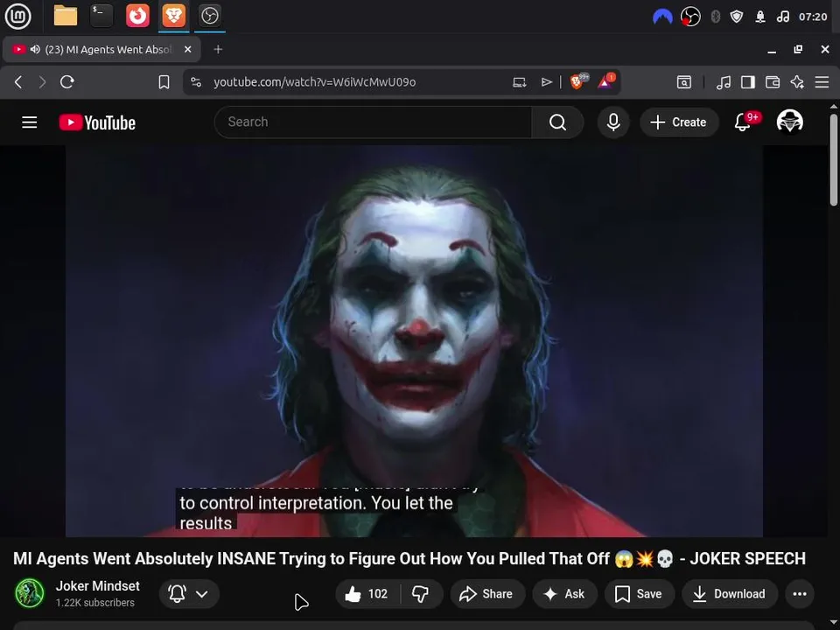Select the MI Agents Went Absol YouTube tab
The image size is (840, 630).
[x=101, y=49]
